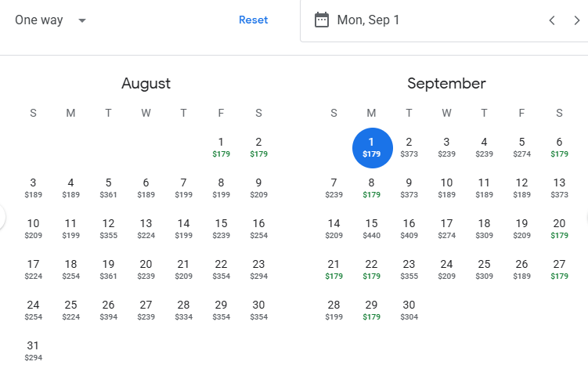Select September 6 with $179 fare
This screenshot has height=365, width=588.
[x=559, y=147]
